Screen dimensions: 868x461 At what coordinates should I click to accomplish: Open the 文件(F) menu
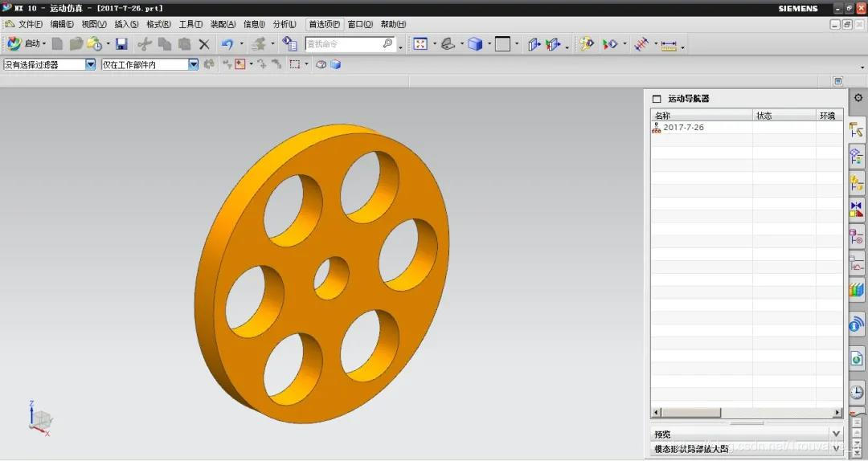(x=30, y=24)
